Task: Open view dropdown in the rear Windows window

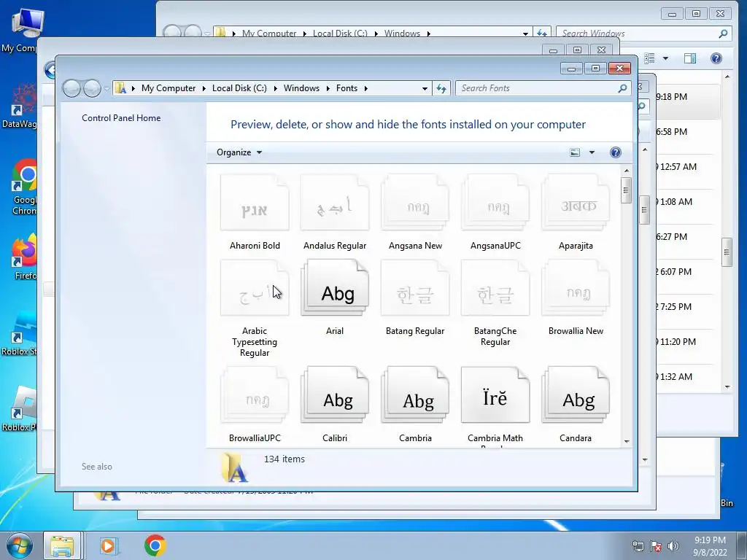Action: pyautogui.click(x=665, y=58)
